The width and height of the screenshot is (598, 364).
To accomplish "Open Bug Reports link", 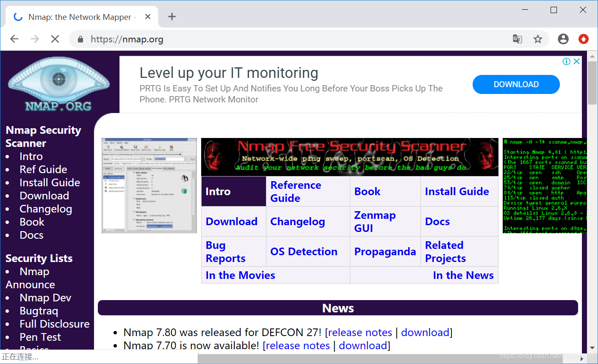I will coord(225,251).
